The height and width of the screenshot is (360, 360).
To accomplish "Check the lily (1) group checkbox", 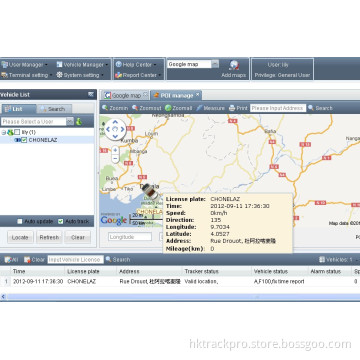I will pos(17,132).
